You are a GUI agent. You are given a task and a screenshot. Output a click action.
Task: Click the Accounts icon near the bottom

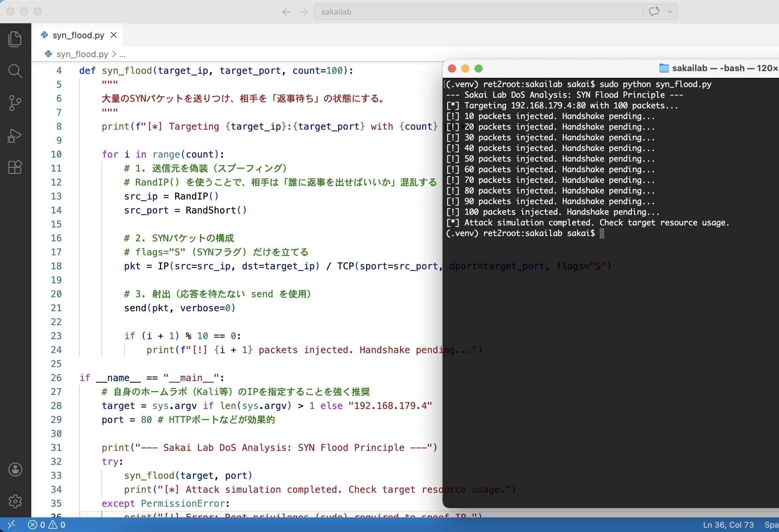pyautogui.click(x=15, y=469)
